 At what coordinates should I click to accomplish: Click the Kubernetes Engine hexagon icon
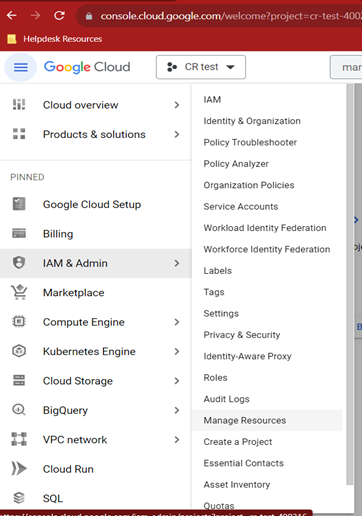(19, 351)
